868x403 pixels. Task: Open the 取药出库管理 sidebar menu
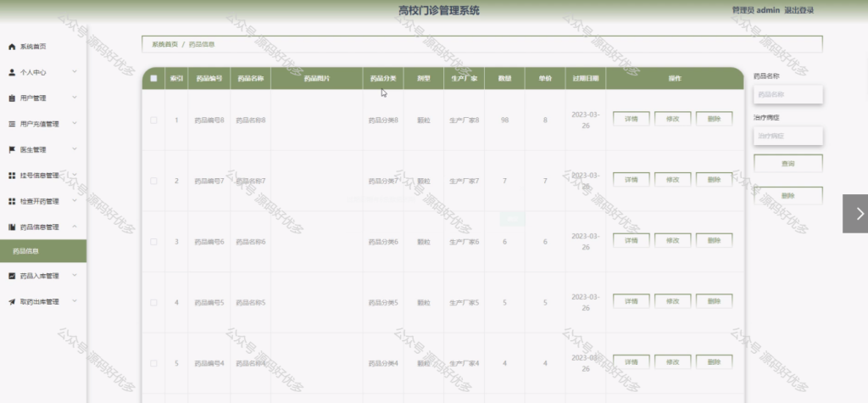click(43, 301)
